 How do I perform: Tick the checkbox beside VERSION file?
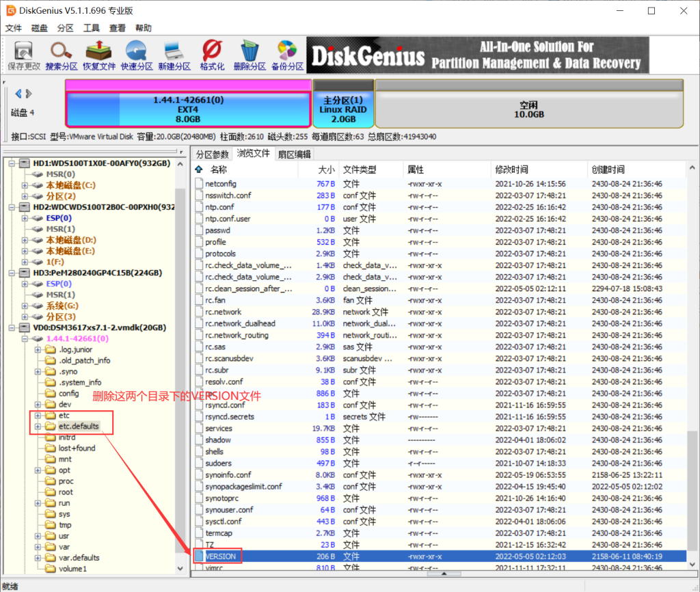point(199,556)
